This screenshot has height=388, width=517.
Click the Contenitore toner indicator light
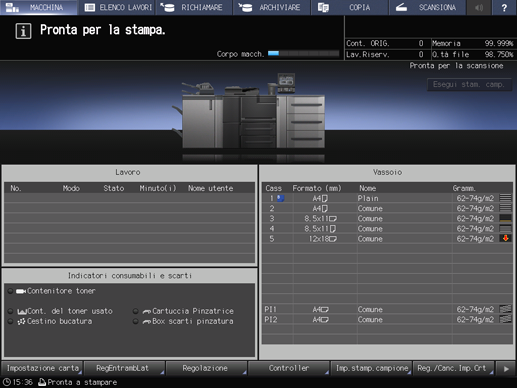click(x=10, y=291)
